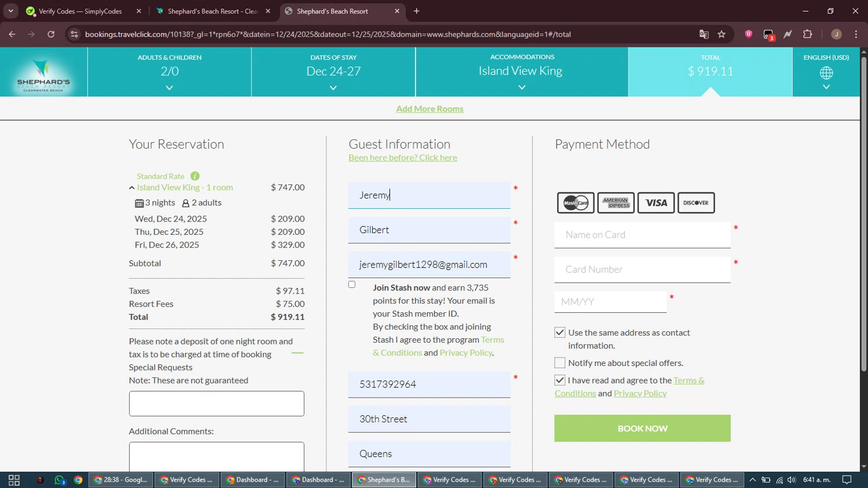Viewport: 868px width, 488px height.
Task: Open the browser extensions puzzle icon
Action: coord(808,34)
